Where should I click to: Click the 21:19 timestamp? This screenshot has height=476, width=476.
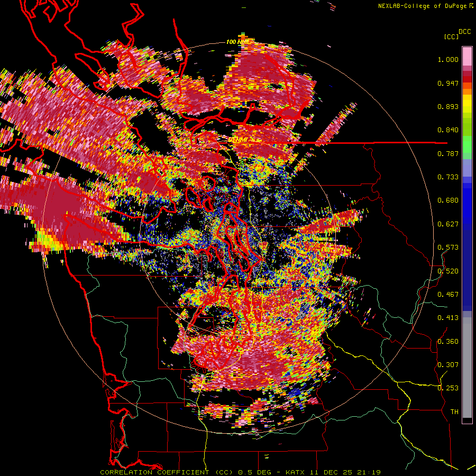point(369,472)
